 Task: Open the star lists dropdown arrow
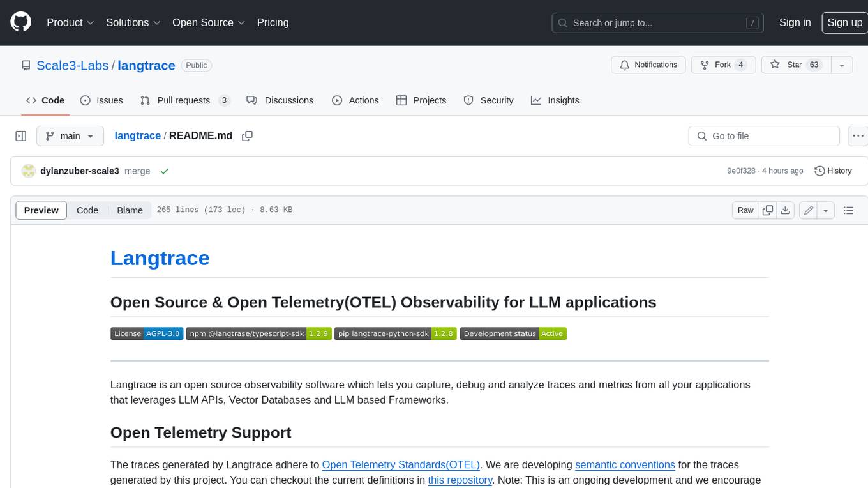(842, 65)
